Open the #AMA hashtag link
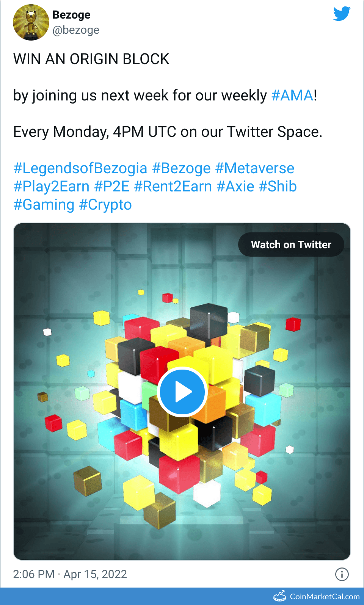Viewport: 364px width, 605px height. coord(292,96)
